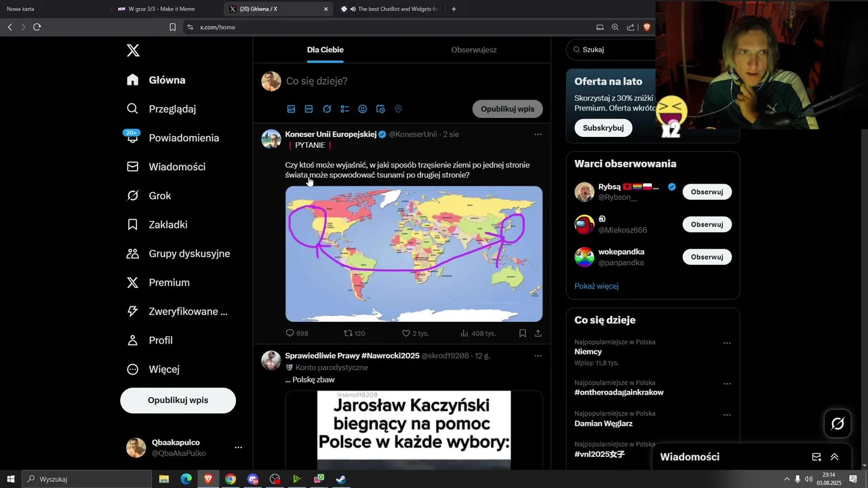
Task: Click the X logo in the sidebar
Action: pos(133,50)
